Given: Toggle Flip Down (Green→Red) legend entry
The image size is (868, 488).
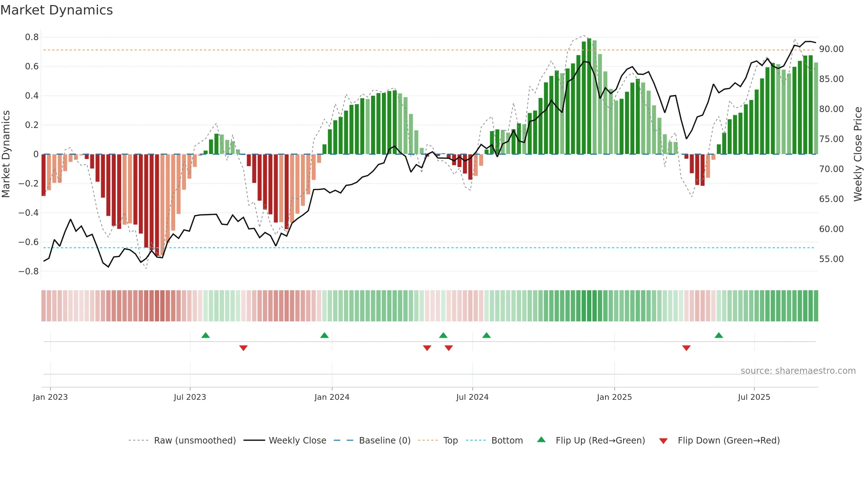Looking at the screenshot, I should coord(719,440).
